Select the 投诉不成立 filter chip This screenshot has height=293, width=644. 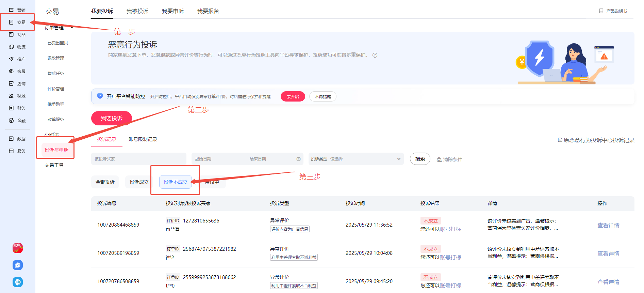coord(175,182)
